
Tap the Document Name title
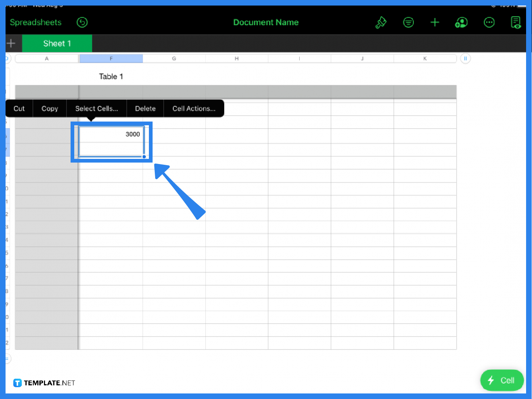(266, 23)
